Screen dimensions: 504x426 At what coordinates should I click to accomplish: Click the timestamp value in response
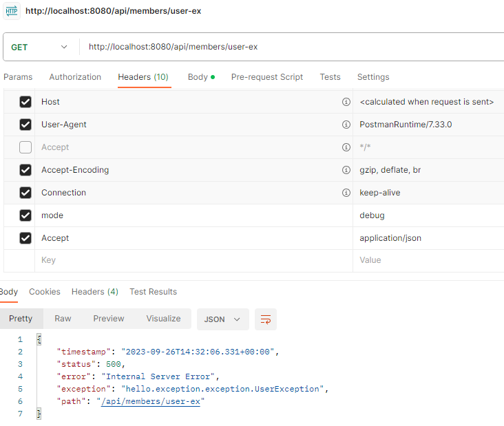tap(198, 352)
